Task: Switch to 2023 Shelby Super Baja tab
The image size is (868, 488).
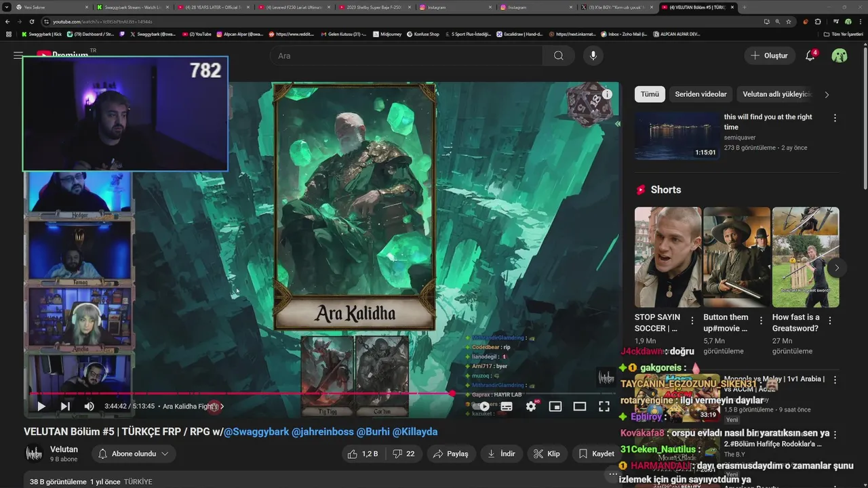Action: [373, 7]
